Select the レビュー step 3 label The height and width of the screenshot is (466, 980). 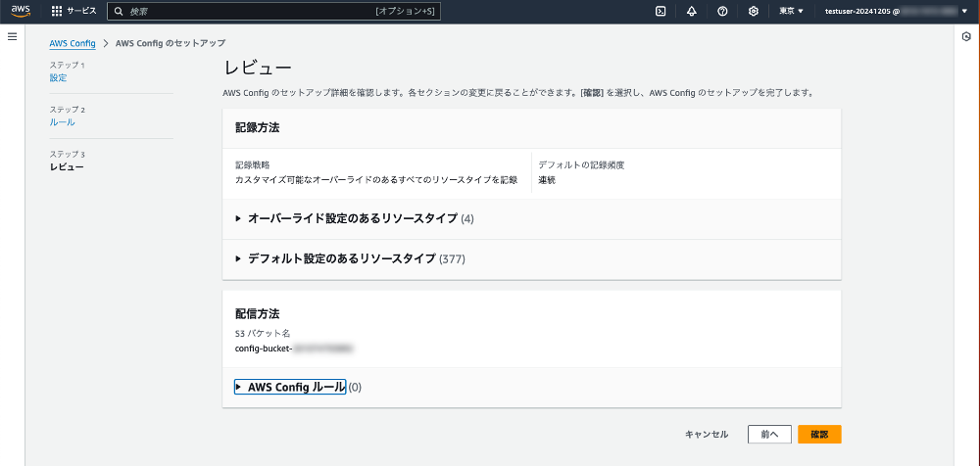[x=67, y=166]
